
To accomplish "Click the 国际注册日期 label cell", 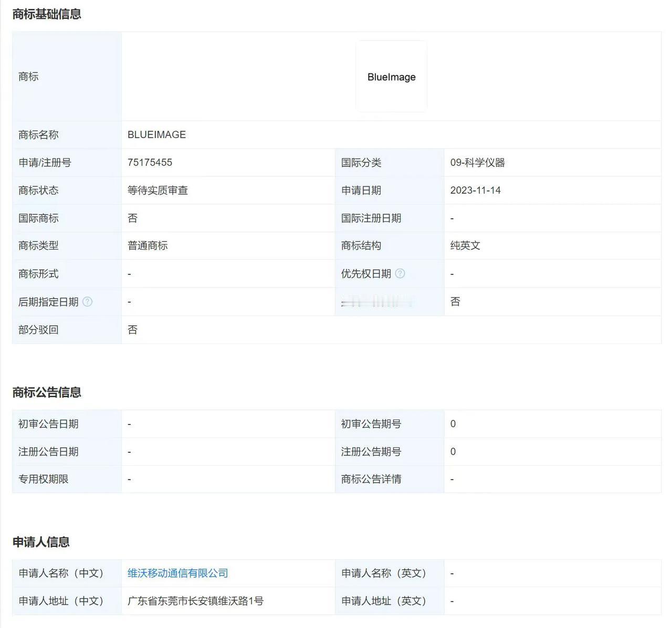I will pos(390,218).
